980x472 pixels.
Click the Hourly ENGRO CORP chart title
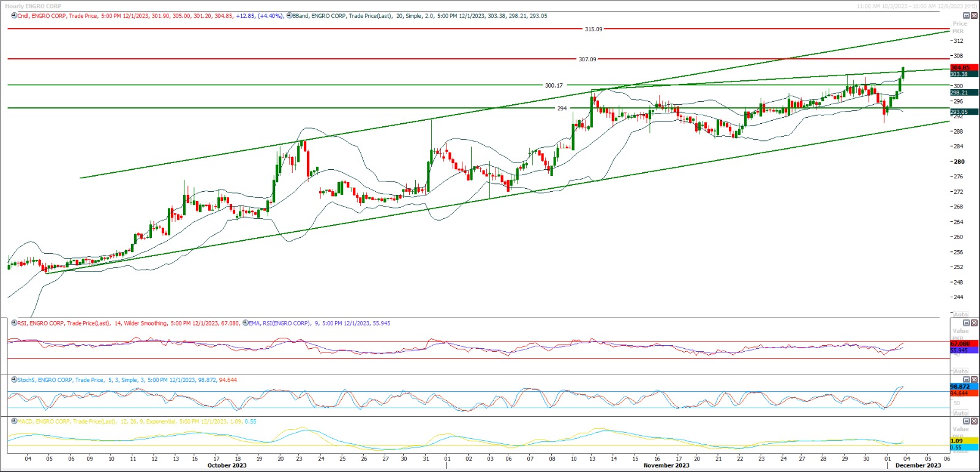click(33, 6)
